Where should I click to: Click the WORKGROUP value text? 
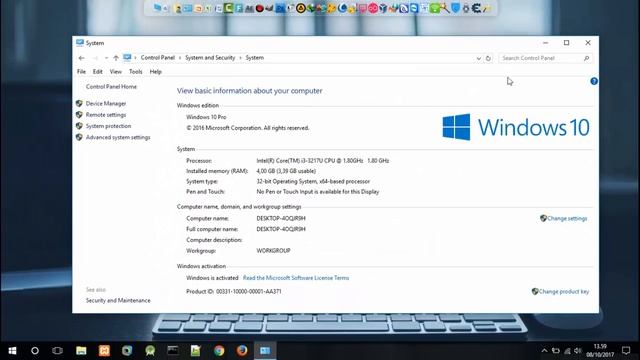(x=273, y=251)
